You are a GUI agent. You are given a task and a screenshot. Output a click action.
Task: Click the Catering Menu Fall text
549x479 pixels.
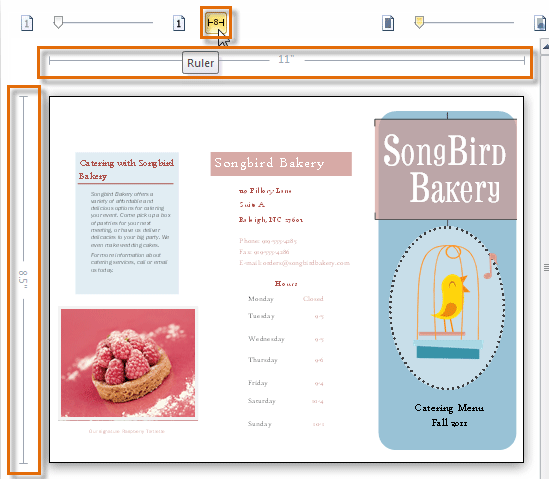click(449, 415)
